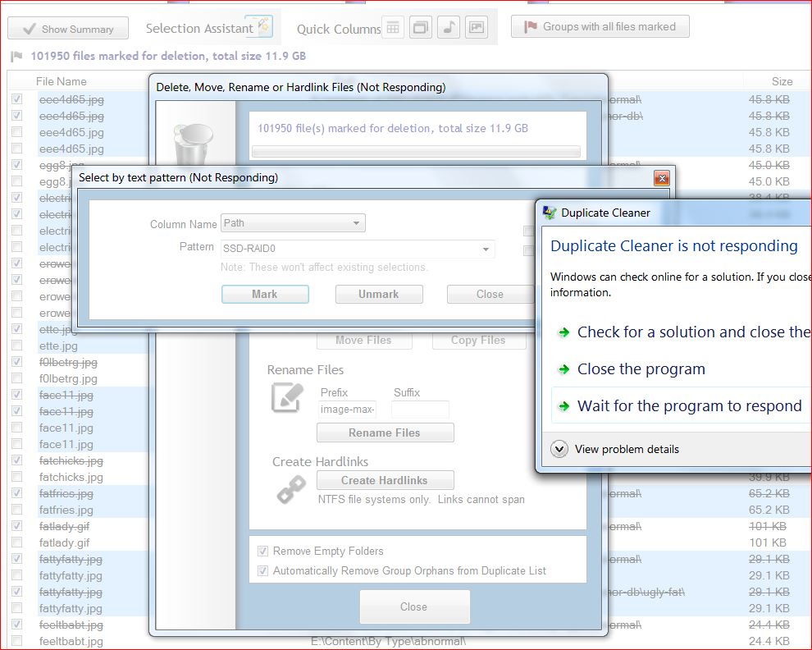Click the Quick Columns table grid icon
Screen dimensions: 812x650
[x=394, y=27]
